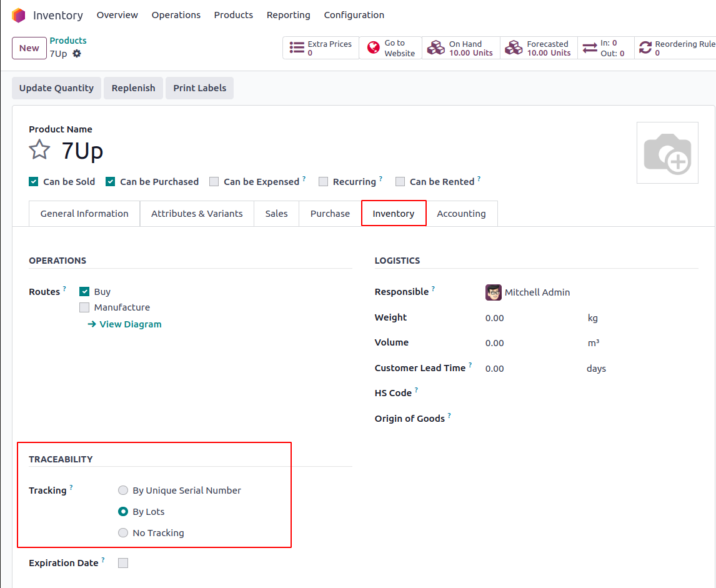This screenshot has width=716, height=588.
Task: Show the Origin of Goods help question mark
Action: (x=449, y=416)
